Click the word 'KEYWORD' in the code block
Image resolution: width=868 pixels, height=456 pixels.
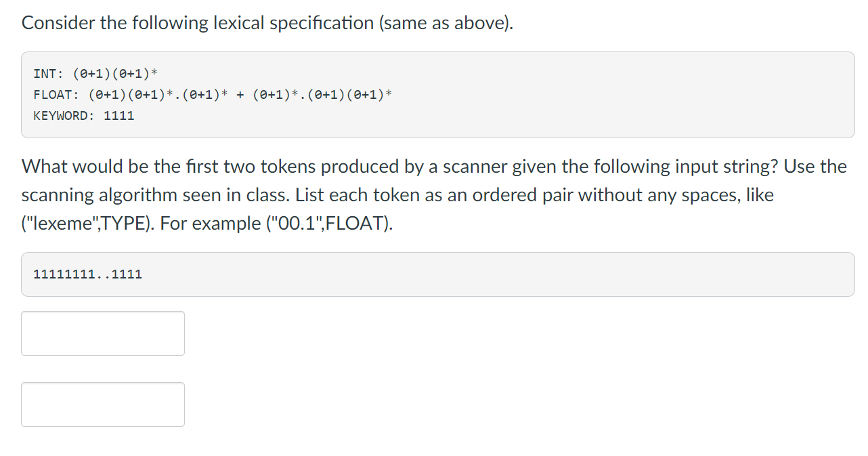61,115
